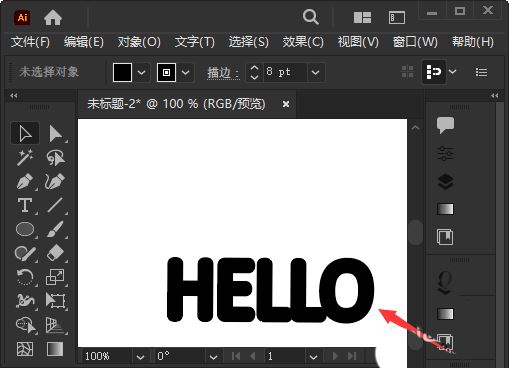The width and height of the screenshot is (509, 368).
Task: Select the Lasso tool
Action: (x=55, y=157)
